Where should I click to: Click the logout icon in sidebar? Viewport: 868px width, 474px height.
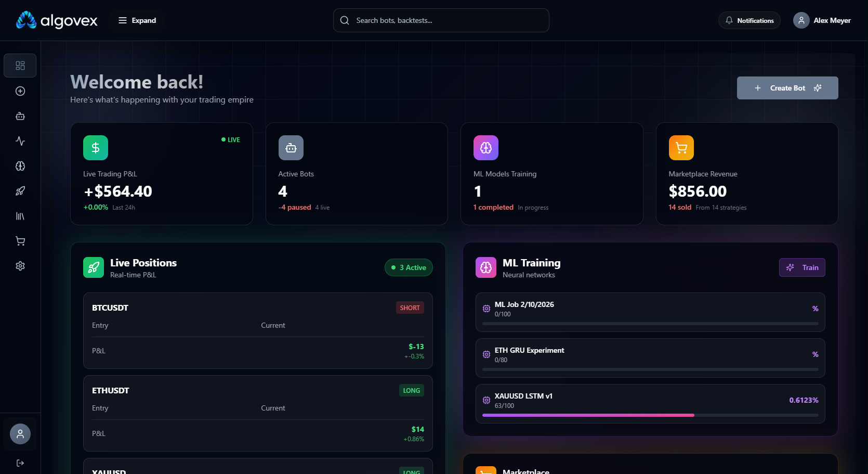20,463
